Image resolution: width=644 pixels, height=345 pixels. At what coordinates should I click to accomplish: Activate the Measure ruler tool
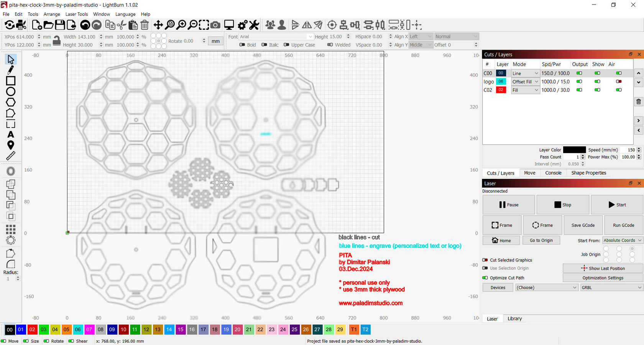point(10,156)
